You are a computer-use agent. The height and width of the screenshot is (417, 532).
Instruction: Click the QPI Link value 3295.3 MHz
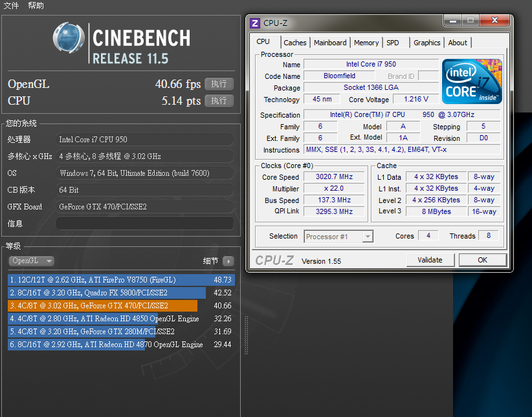[334, 211]
